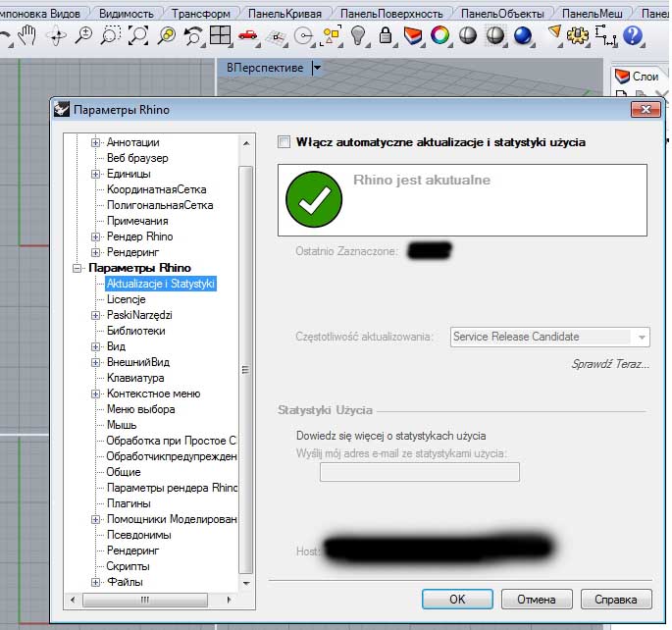Open the color wheel Object Properties icon
672x630 pixels.
pyautogui.click(x=440, y=35)
